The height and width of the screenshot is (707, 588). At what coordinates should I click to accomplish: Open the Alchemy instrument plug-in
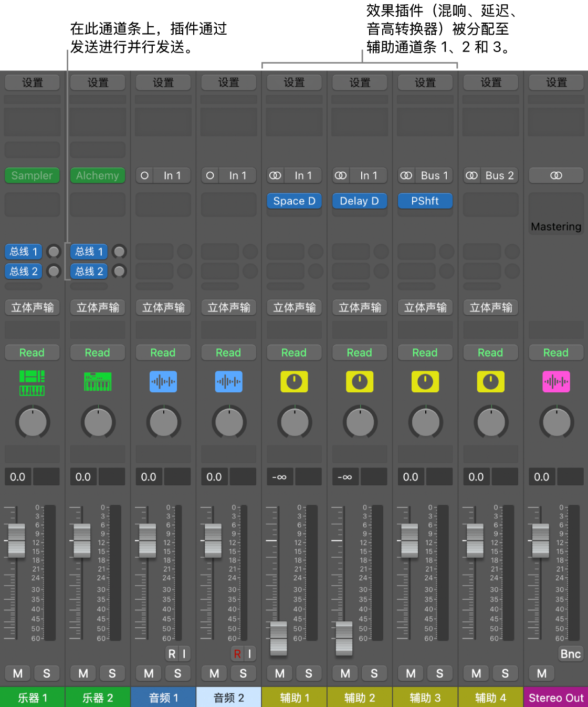[98, 175]
